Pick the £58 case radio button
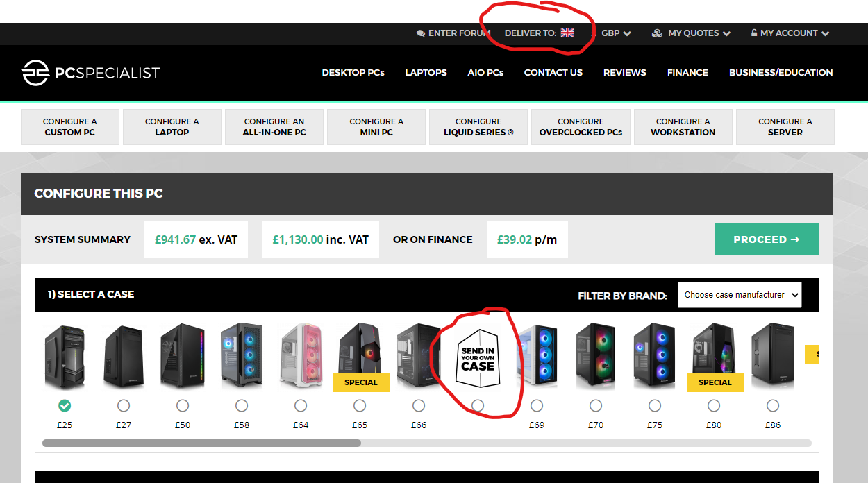The height and width of the screenshot is (483, 868). pyautogui.click(x=242, y=405)
